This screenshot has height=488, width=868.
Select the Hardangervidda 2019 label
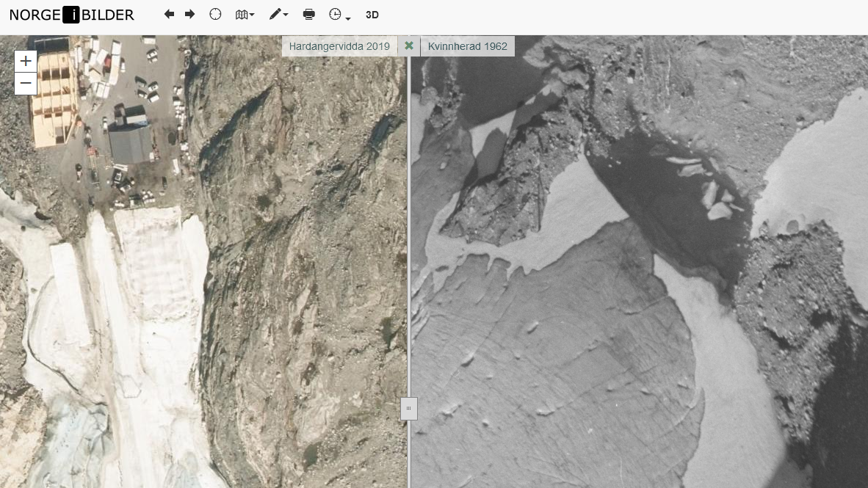tap(339, 46)
